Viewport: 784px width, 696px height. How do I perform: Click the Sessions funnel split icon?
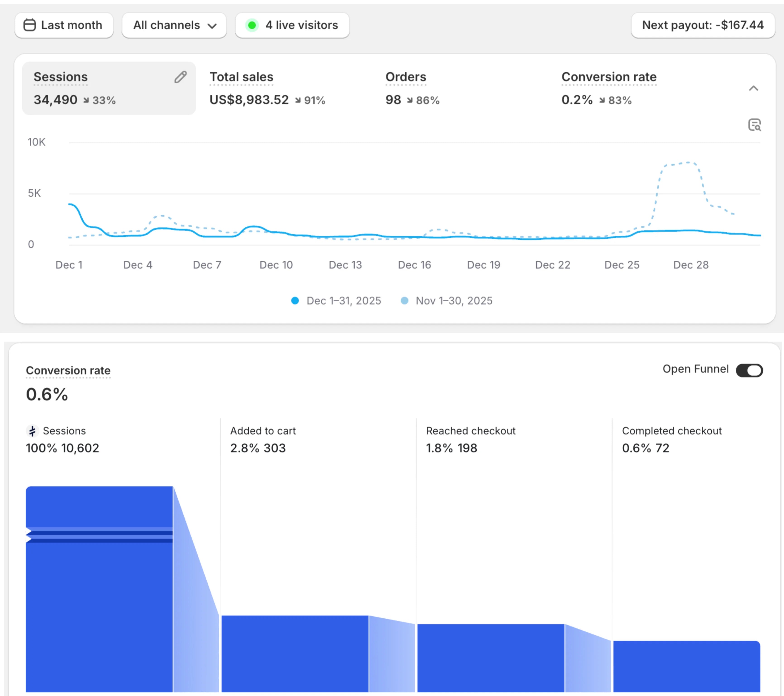33,431
